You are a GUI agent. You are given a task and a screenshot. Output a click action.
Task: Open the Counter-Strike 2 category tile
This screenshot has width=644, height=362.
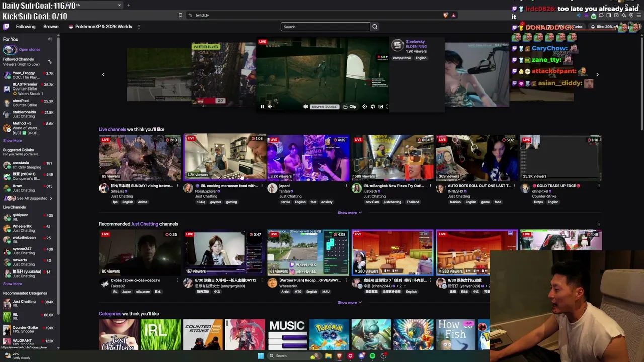(203, 334)
